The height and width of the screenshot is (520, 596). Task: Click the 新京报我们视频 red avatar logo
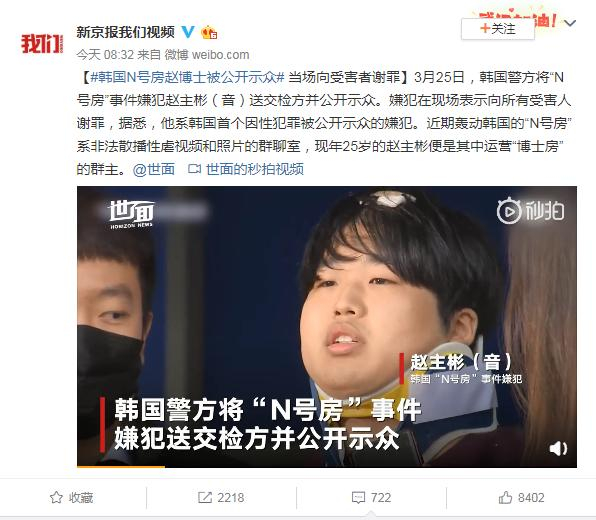(42, 44)
